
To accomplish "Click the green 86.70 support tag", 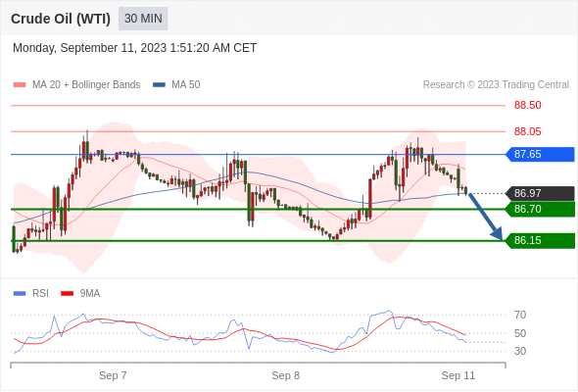I will point(540,209).
